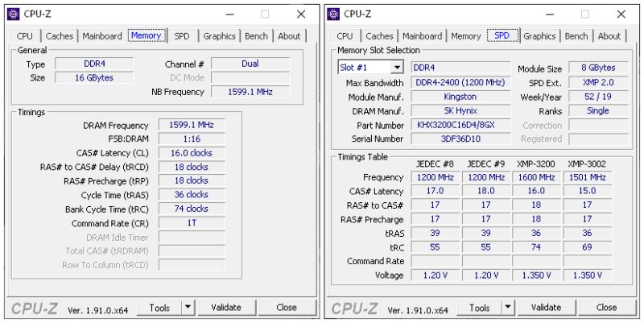
Task: Open About tab in right window
Action: tap(609, 36)
